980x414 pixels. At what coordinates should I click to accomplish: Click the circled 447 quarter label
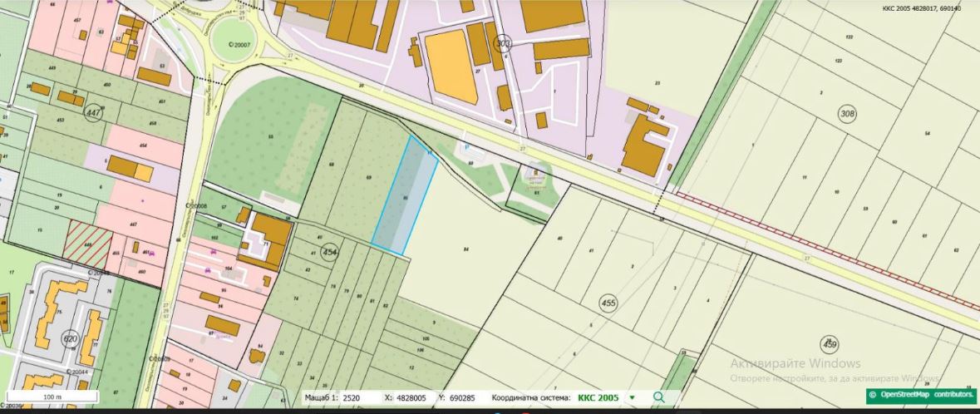coord(93,111)
